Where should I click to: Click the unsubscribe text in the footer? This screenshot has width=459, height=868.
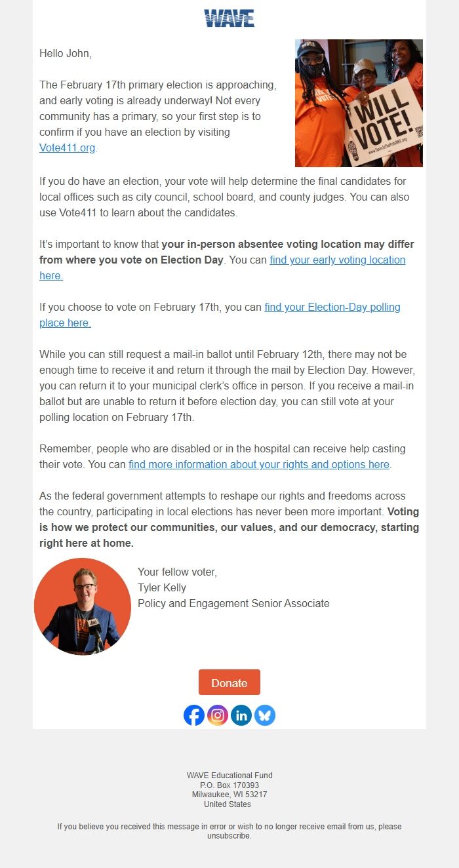click(x=229, y=835)
